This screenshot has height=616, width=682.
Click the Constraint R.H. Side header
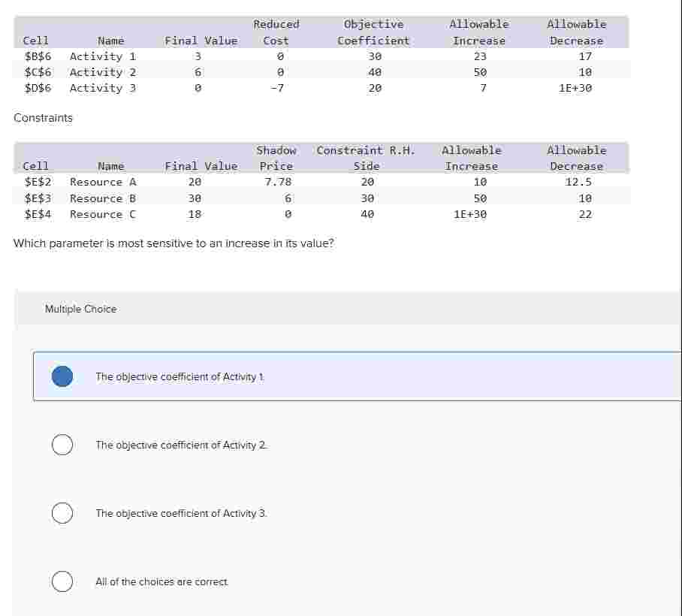(x=365, y=158)
